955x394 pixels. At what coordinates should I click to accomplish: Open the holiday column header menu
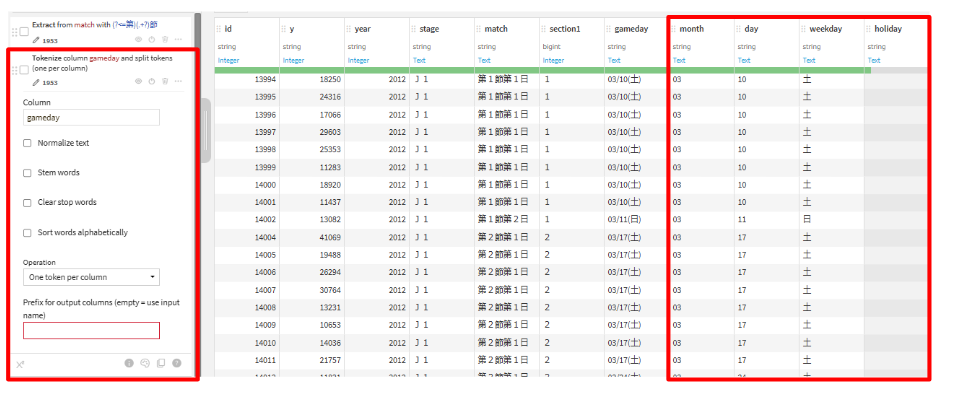point(888,29)
